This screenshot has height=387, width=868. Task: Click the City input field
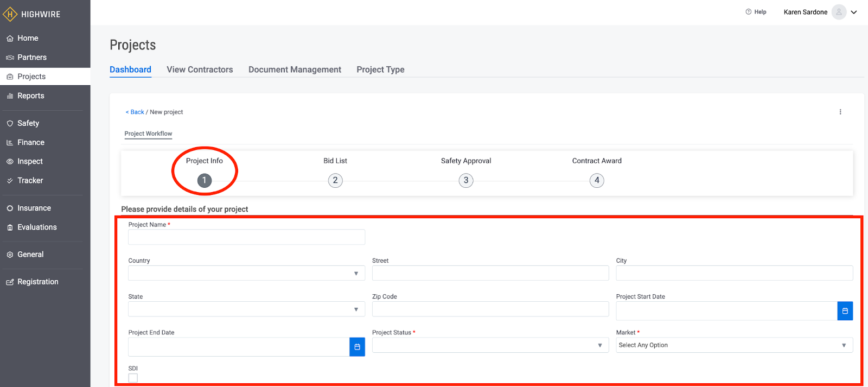click(x=735, y=273)
